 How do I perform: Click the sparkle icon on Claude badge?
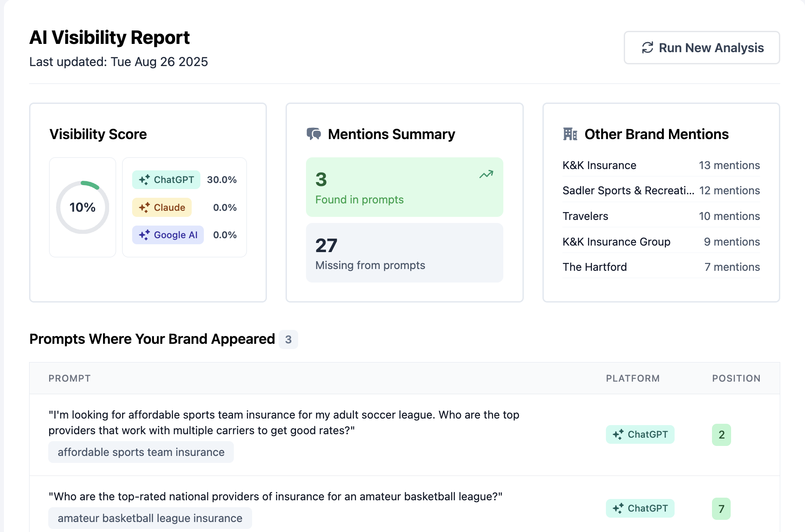click(x=144, y=208)
